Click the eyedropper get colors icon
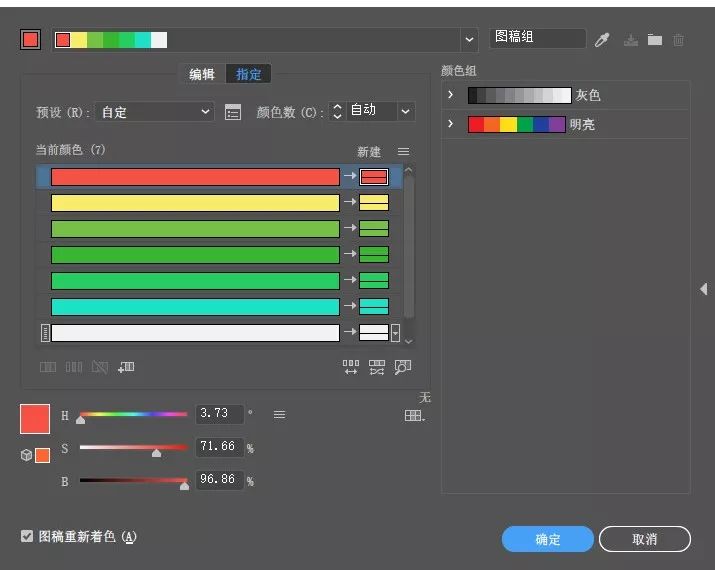The width and height of the screenshot is (715, 570). (x=602, y=40)
